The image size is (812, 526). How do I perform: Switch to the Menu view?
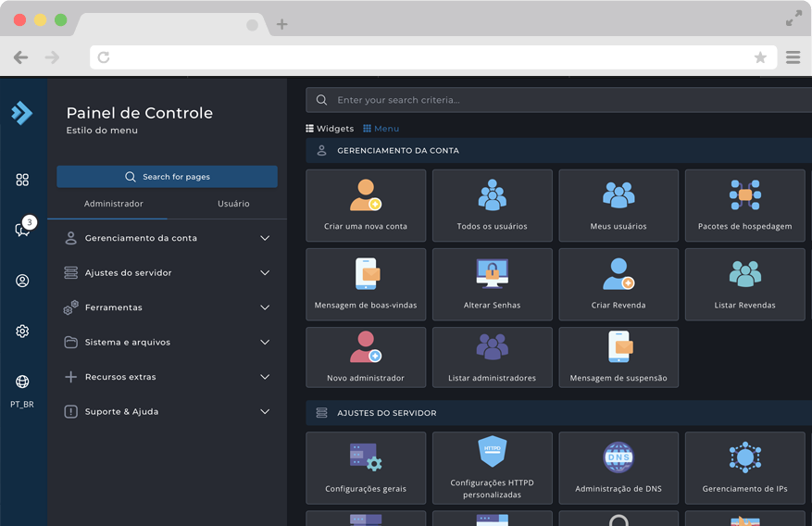pyautogui.click(x=381, y=129)
